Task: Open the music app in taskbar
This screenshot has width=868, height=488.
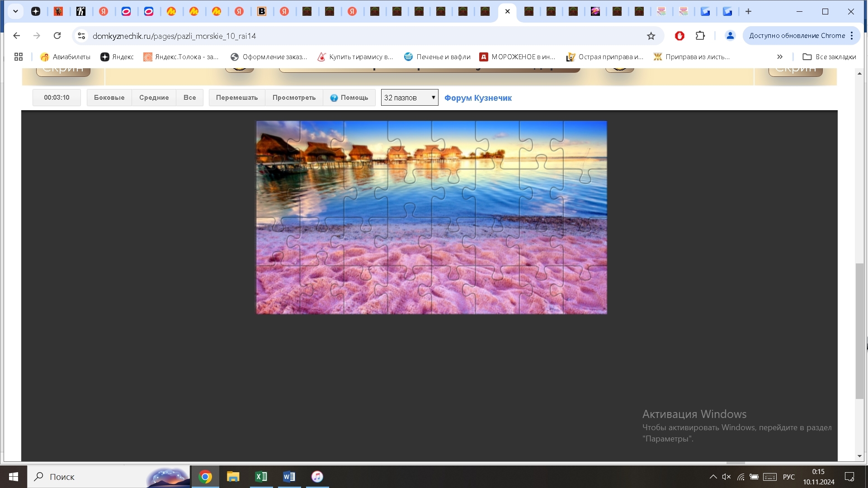Action: point(317,477)
